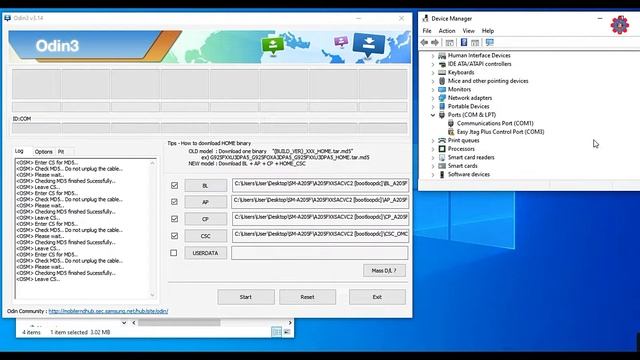Click the CP file button

click(x=205, y=219)
